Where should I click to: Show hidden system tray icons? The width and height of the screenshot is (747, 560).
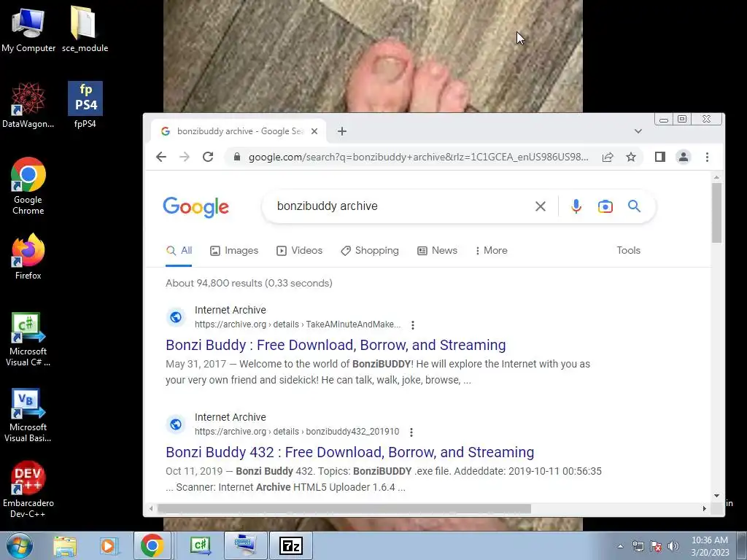(x=620, y=546)
